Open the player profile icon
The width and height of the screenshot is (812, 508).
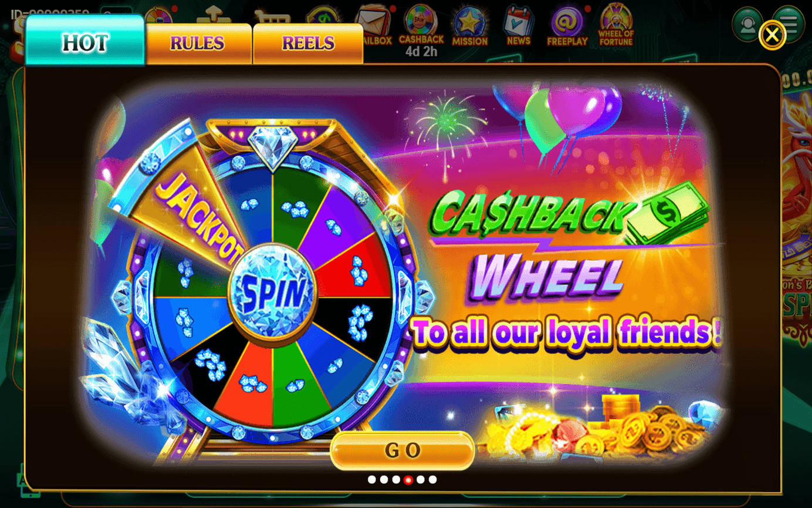(747, 24)
